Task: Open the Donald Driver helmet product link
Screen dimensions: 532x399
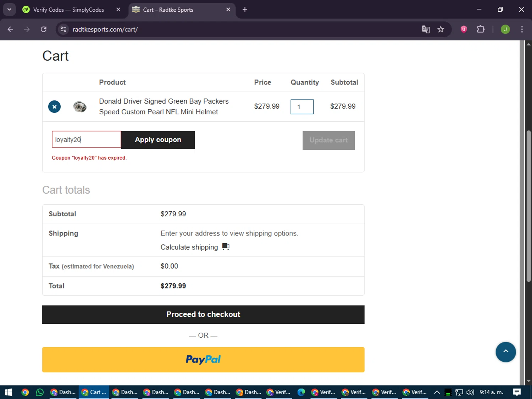Action: pyautogui.click(x=164, y=106)
